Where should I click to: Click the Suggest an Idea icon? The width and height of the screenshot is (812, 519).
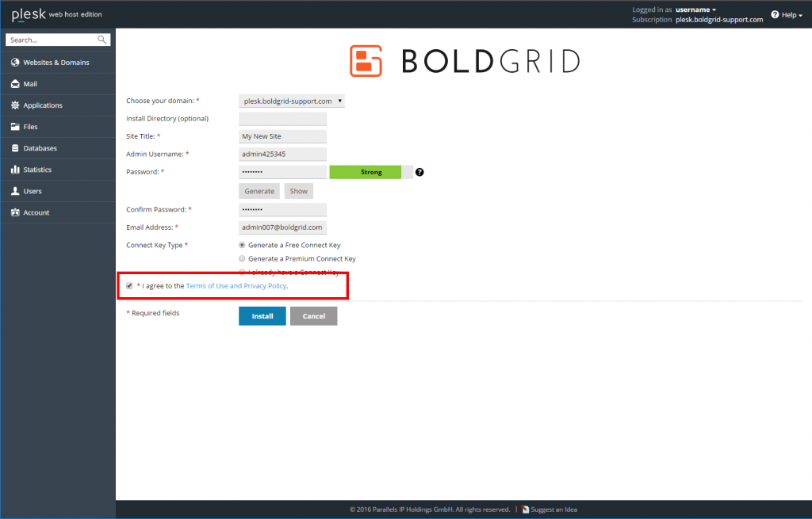[525, 509]
